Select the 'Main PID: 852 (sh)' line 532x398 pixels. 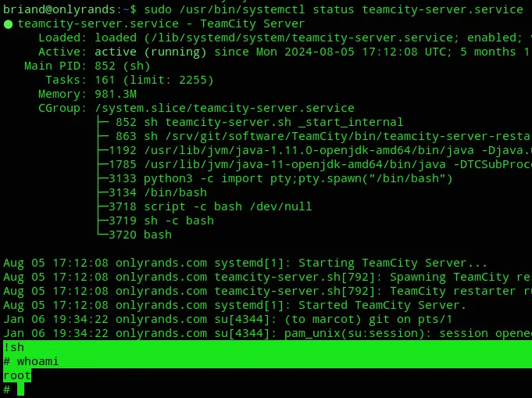[87, 66]
